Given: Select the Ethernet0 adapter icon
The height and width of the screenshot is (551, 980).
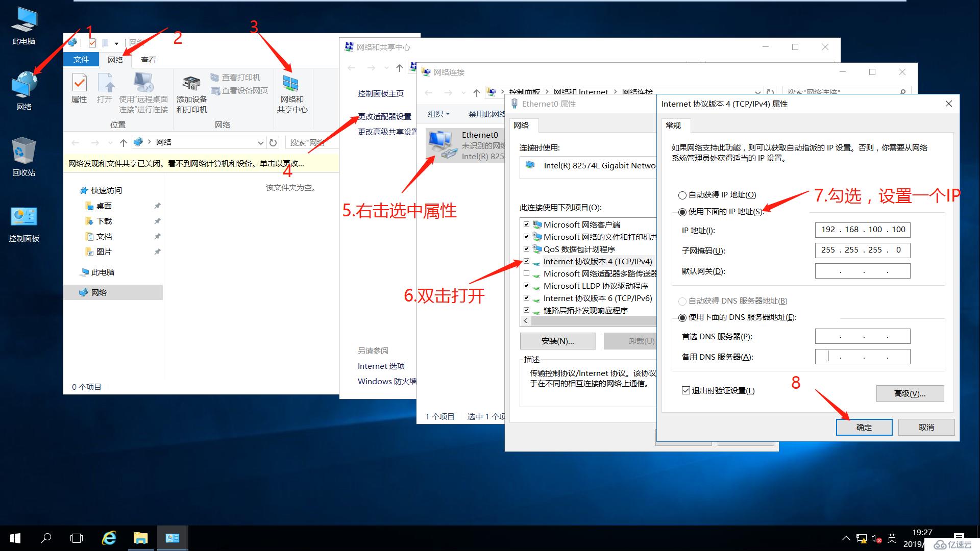Looking at the screenshot, I should pyautogui.click(x=442, y=144).
